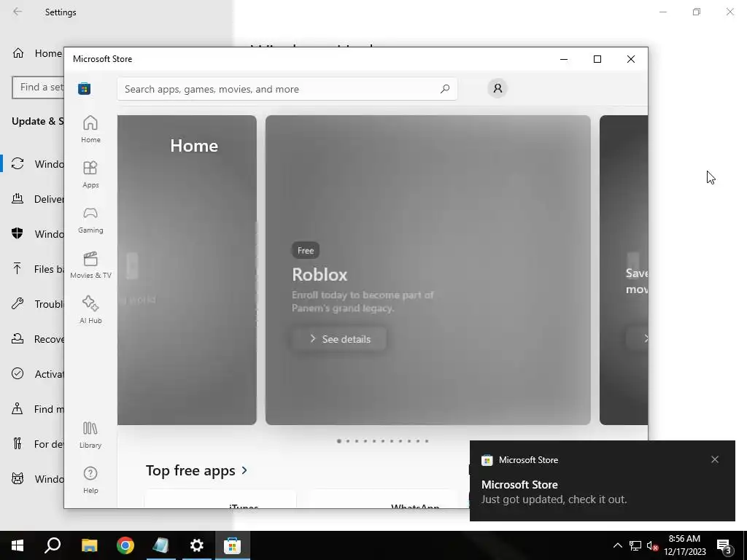
Task: Open the notepad-like app on taskbar
Action: coord(161,545)
